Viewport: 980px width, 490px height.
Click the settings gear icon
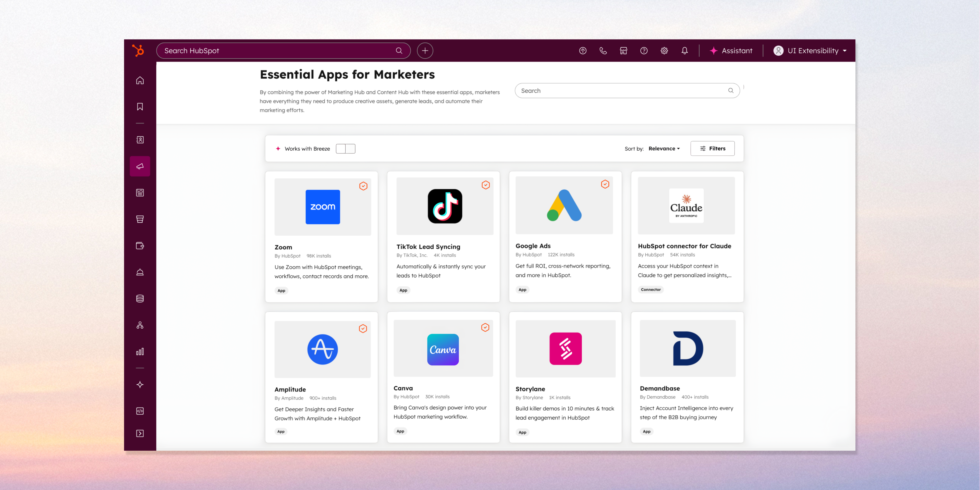pyautogui.click(x=664, y=51)
